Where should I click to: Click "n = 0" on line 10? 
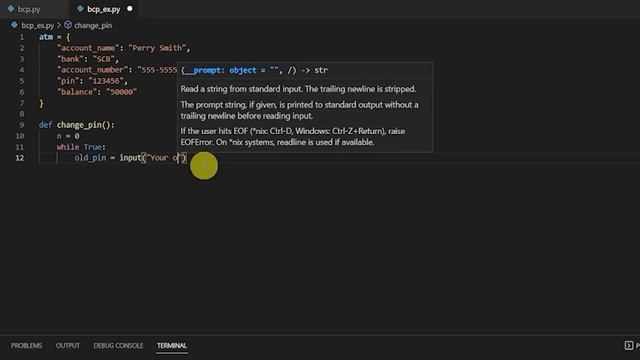pos(68,136)
